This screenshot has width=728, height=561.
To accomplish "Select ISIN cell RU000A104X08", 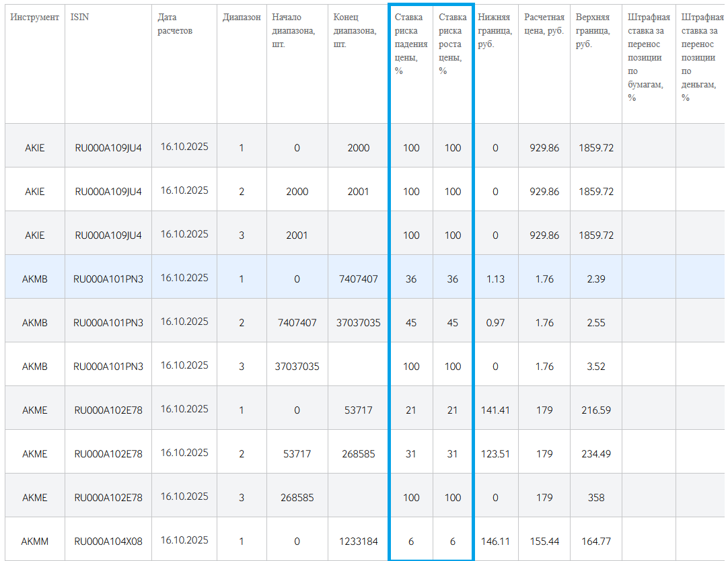I will click(108, 541).
